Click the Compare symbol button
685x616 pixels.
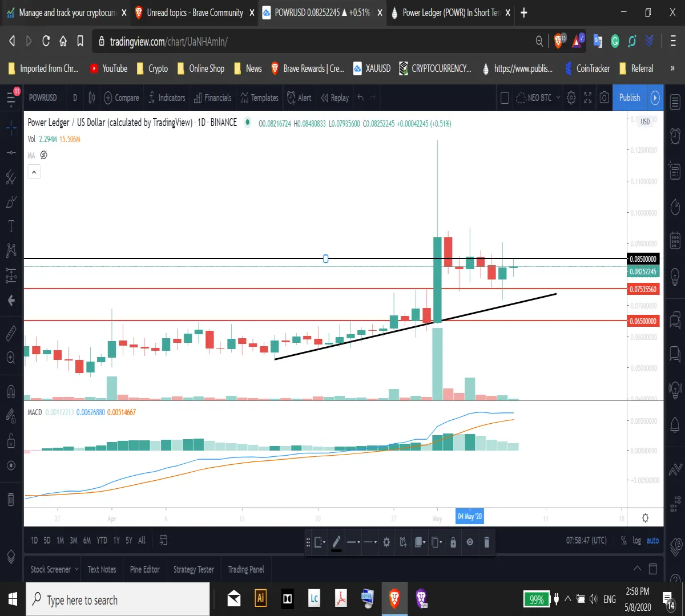[x=122, y=98]
